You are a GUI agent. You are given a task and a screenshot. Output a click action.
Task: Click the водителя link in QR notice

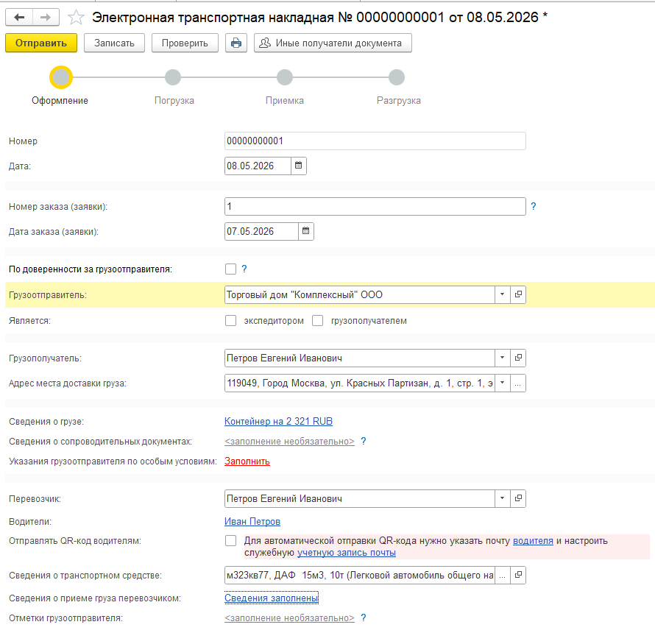(x=533, y=541)
